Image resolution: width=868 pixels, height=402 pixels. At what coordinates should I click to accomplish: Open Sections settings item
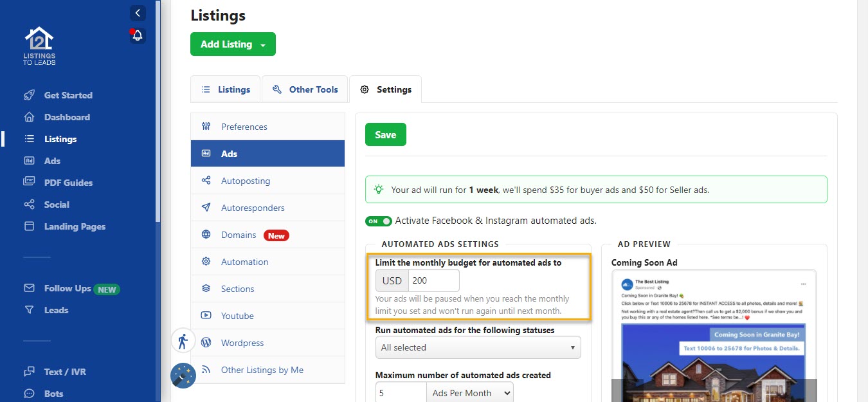pyautogui.click(x=267, y=289)
